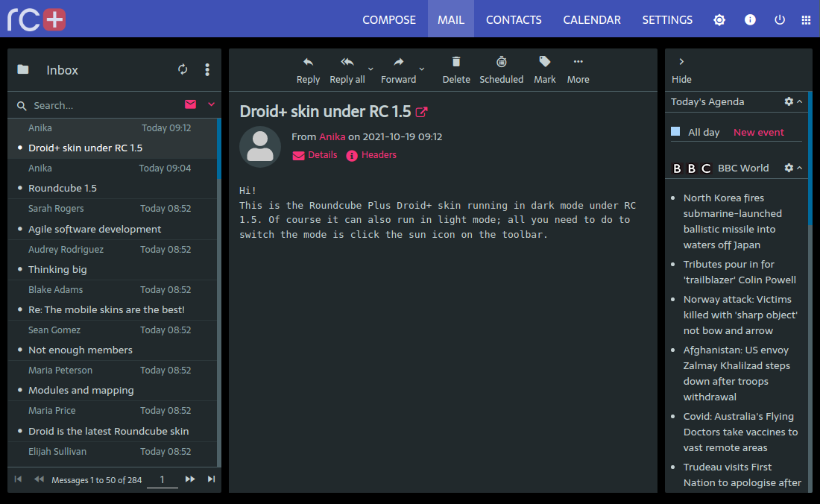820x504 pixels.
Task: Collapse sidebar with Hide chevron
Action: [x=681, y=62]
